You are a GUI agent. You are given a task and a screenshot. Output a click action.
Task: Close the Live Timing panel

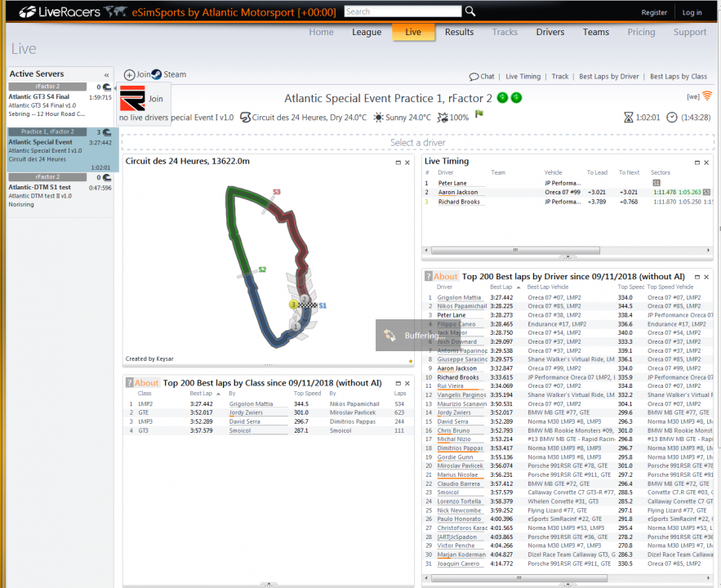tap(706, 163)
